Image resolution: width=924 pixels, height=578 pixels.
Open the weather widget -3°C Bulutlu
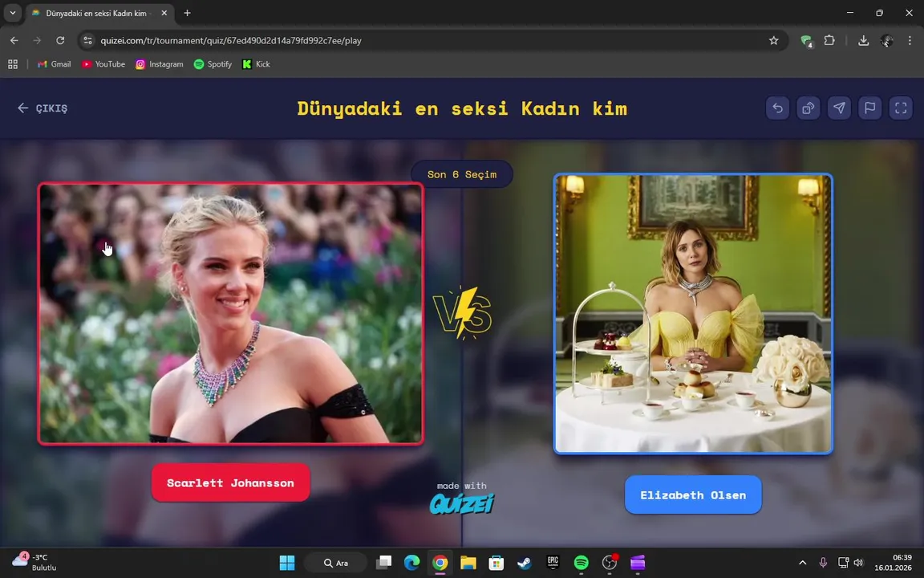[x=34, y=563]
